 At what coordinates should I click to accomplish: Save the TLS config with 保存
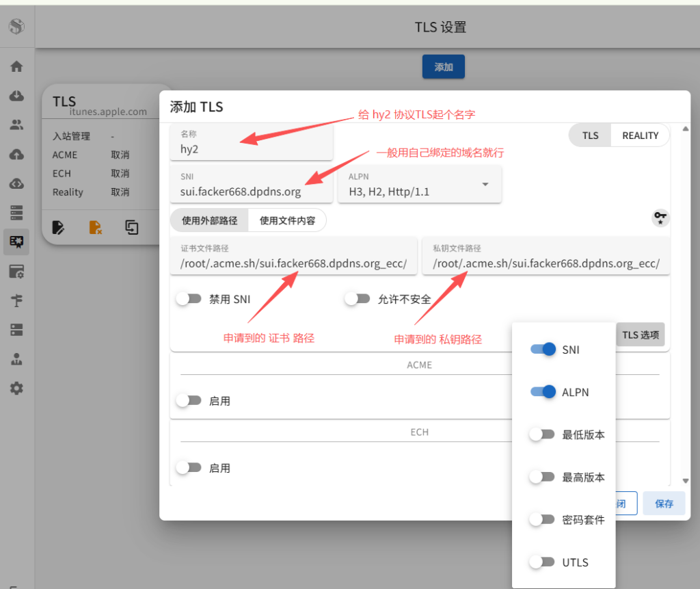tap(663, 503)
